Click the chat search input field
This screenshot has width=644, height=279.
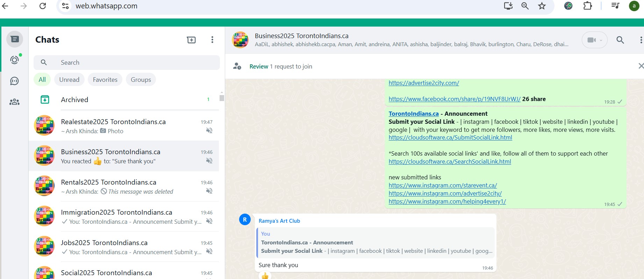(x=133, y=63)
